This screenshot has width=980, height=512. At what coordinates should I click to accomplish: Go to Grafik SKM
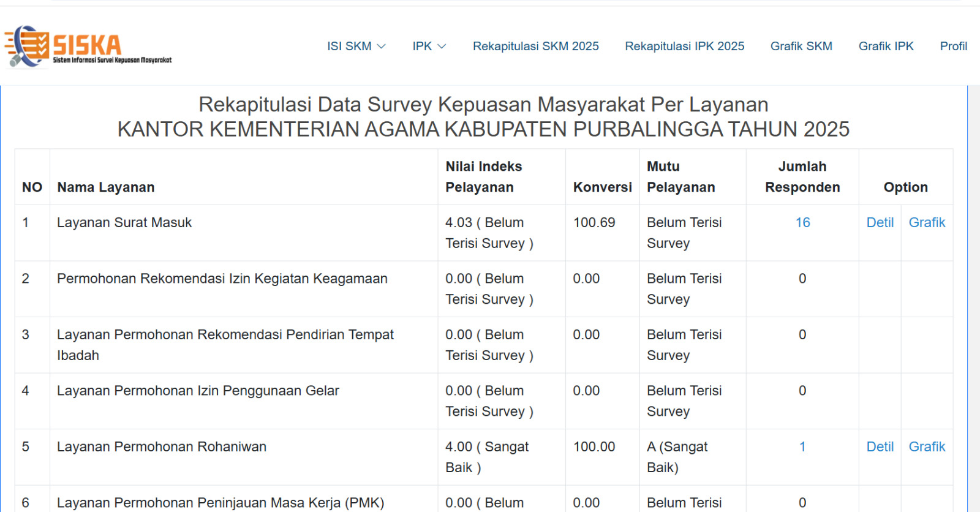pos(801,46)
